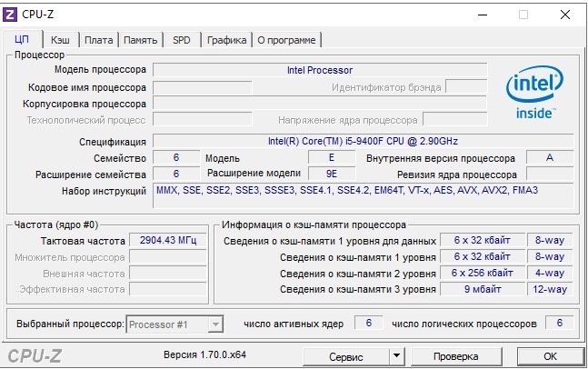Minimize the CPU-Z window
Screen dimensions: 588x369
pyautogui.click(x=483, y=15)
